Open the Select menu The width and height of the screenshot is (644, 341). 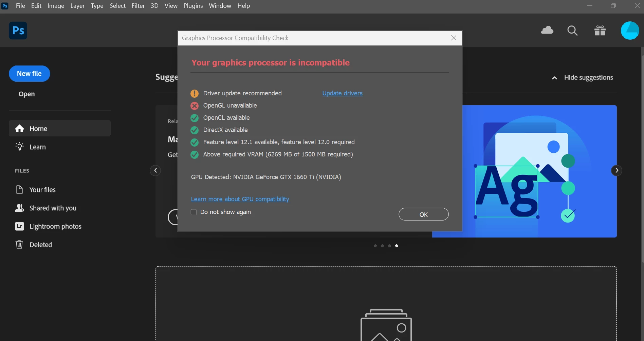117,6
